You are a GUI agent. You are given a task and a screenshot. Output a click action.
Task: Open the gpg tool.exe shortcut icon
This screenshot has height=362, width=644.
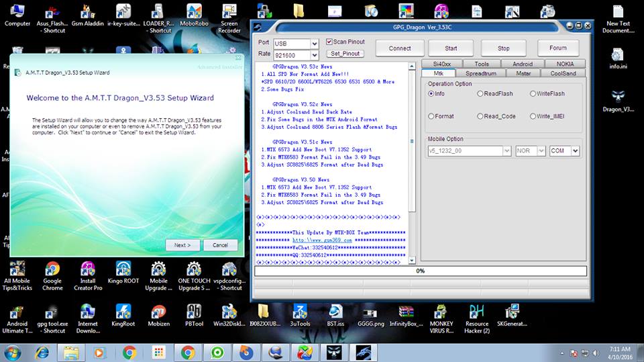click(x=52, y=319)
